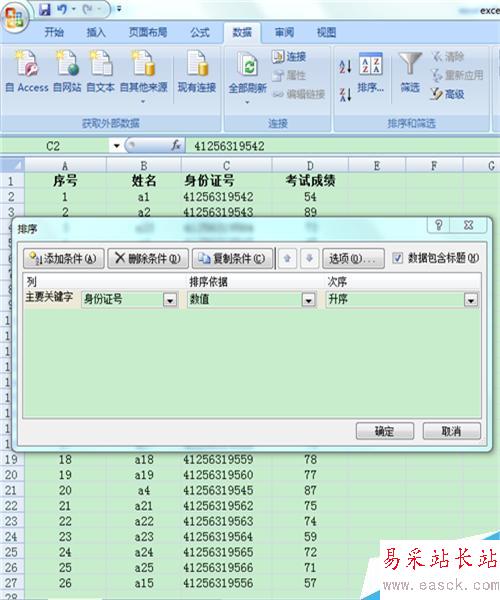This screenshot has height=600, width=500.
Task: Click Reapply filter (重新应用)
Action: click(x=457, y=75)
